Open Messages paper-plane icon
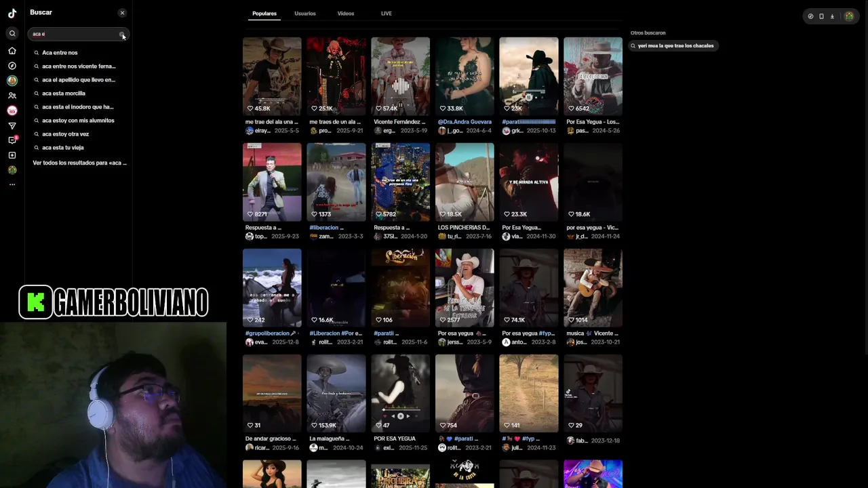This screenshot has height=488, width=868. tap(12, 125)
